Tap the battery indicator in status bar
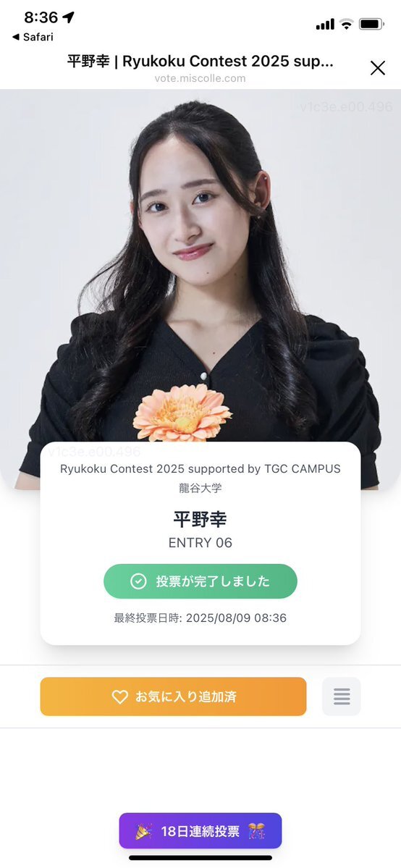 point(371,24)
